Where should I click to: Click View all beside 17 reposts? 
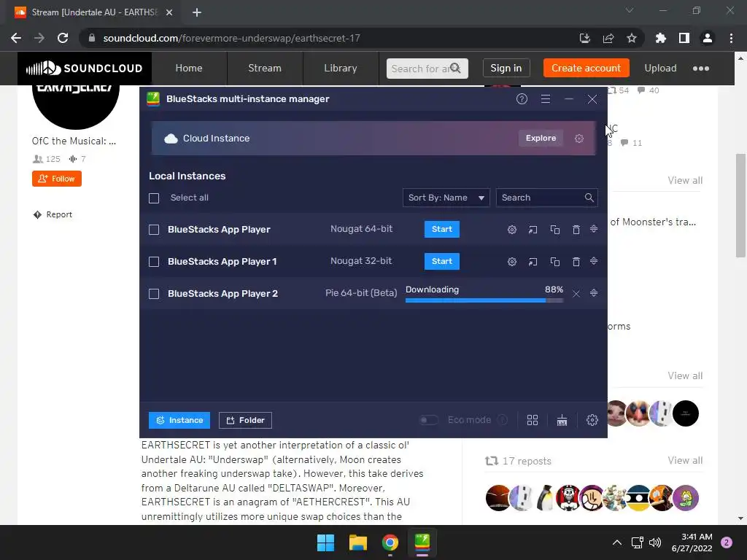tap(685, 460)
